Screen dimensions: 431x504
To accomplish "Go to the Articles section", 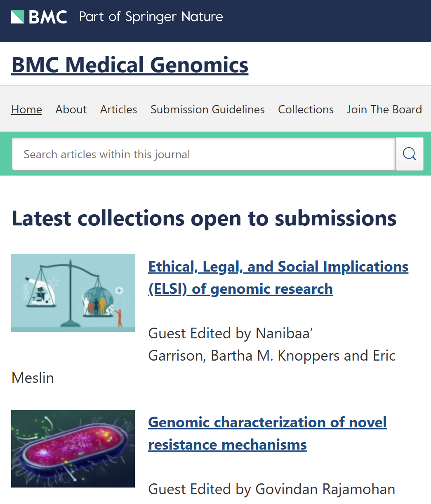I will [x=118, y=109].
